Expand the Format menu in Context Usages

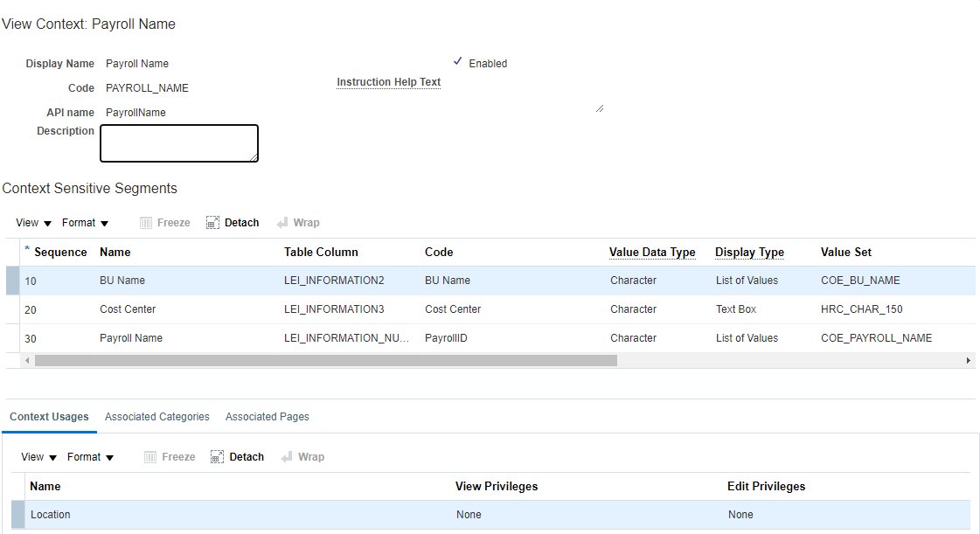click(x=90, y=457)
